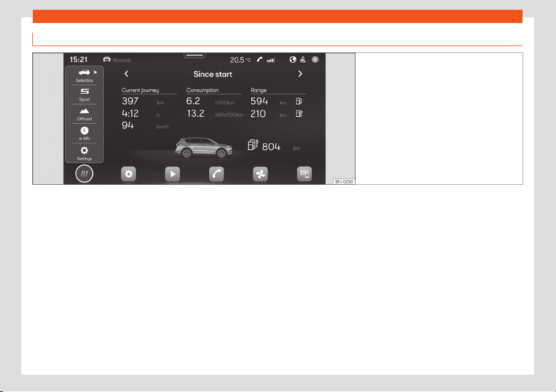Tap the notification count badge
Image resolution: width=556 pixels, height=392 pixels.
tap(315, 59)
